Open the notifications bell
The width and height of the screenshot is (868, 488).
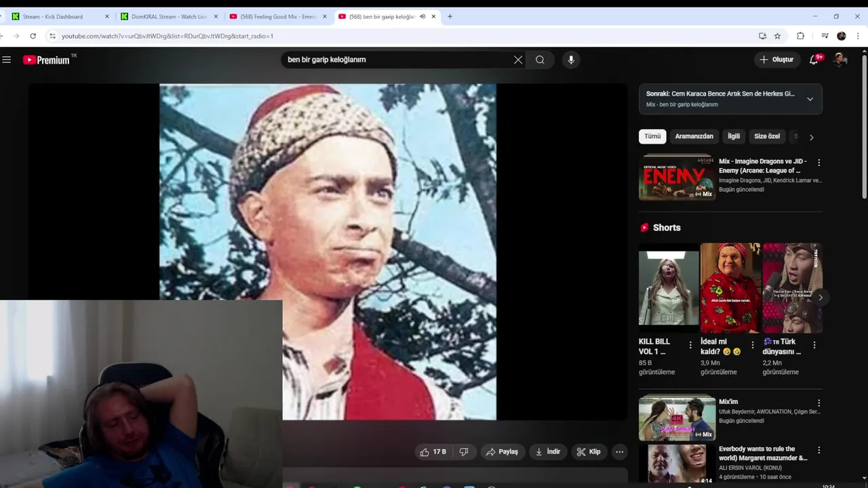pos(814,60)
